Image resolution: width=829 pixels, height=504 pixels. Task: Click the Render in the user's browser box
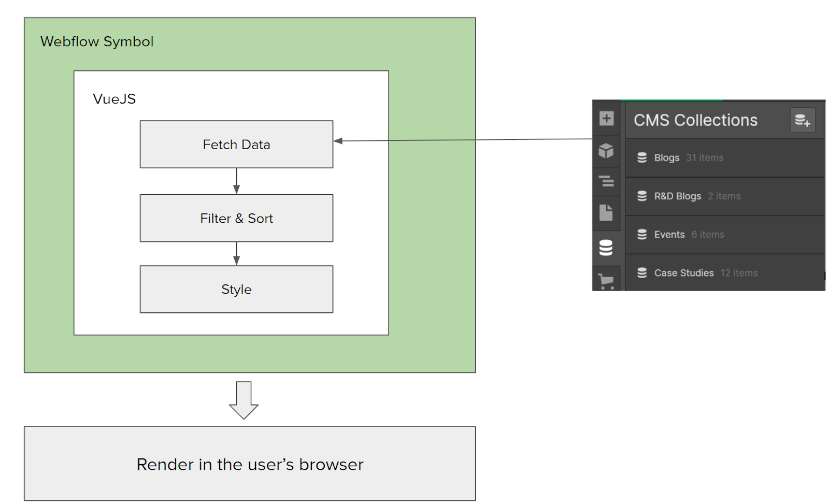pos(250,464)
